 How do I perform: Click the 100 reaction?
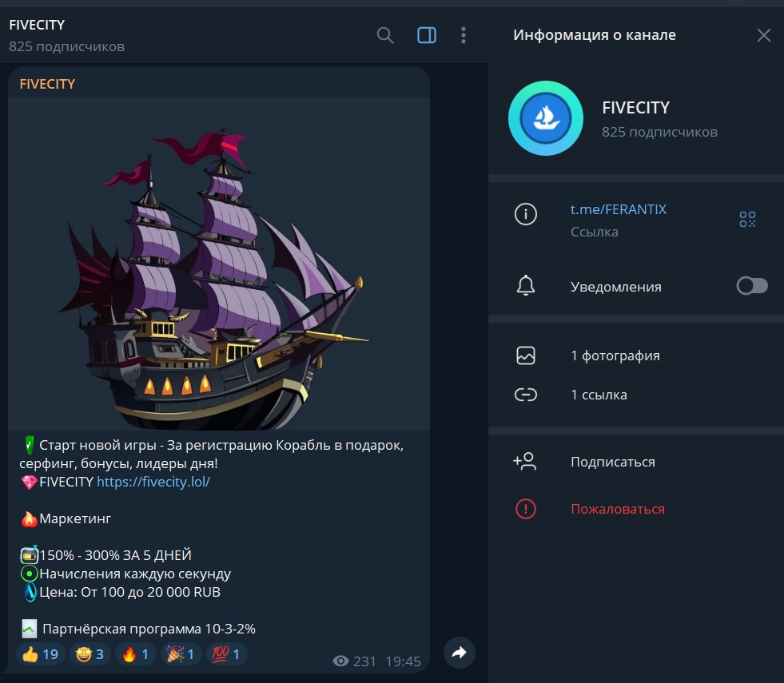[226, 654]
